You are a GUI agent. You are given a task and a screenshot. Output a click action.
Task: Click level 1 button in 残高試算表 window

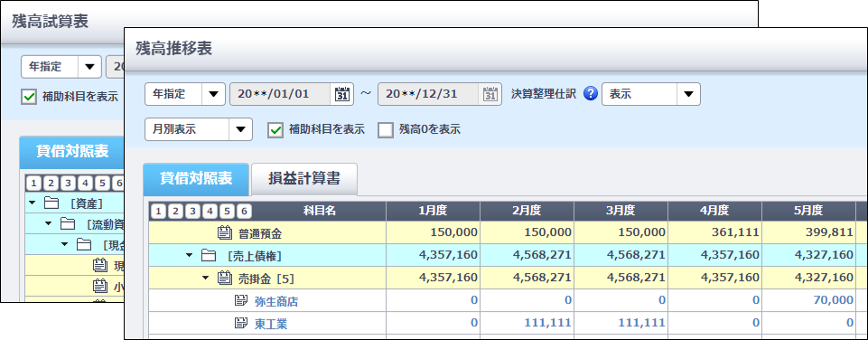pyautogui.click(x=33, y=183)
